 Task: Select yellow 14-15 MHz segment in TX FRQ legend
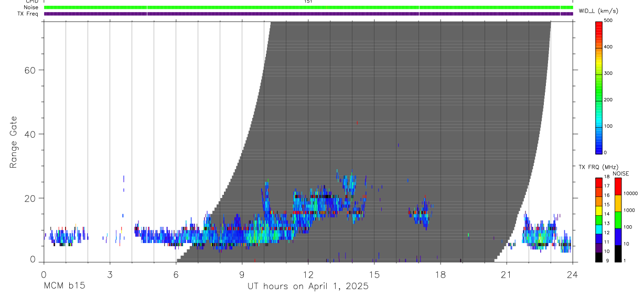(x=599, y=211)
